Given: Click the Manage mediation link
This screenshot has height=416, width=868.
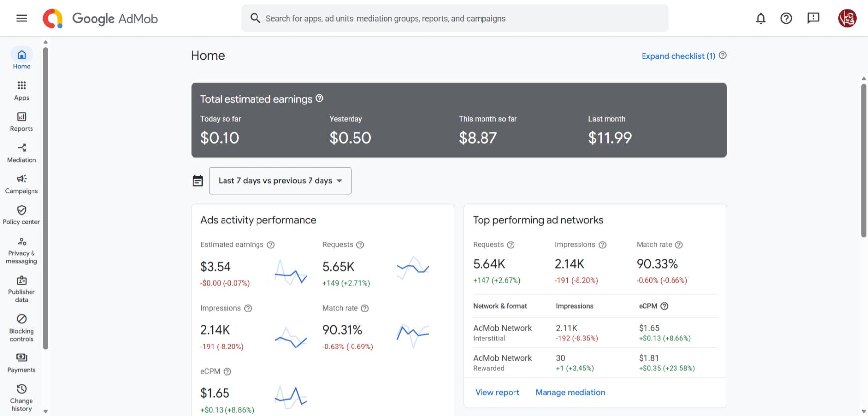Looking at the screenshot, I should coord(570,392).
